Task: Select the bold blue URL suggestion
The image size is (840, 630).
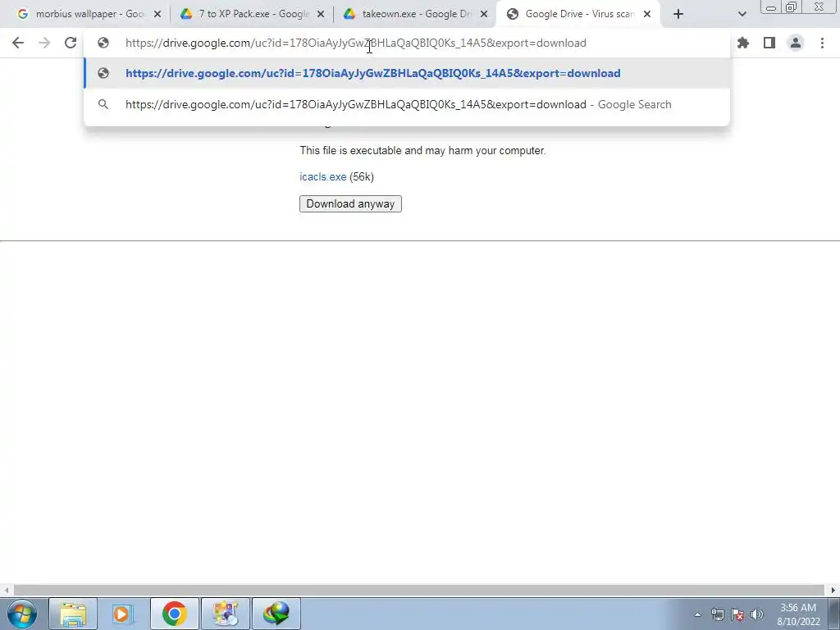Action: (x=407, y=73)
